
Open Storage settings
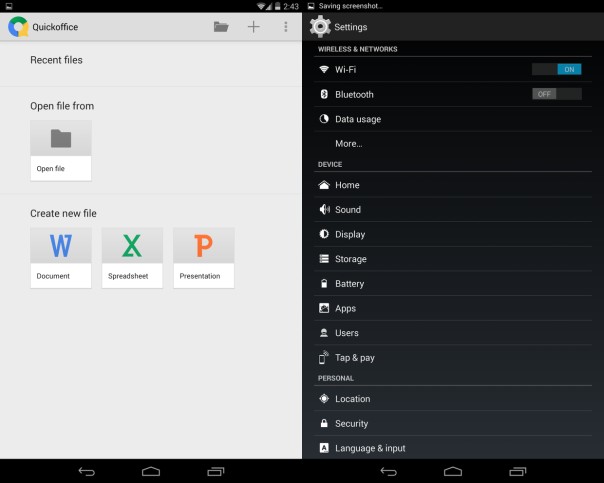350,259
